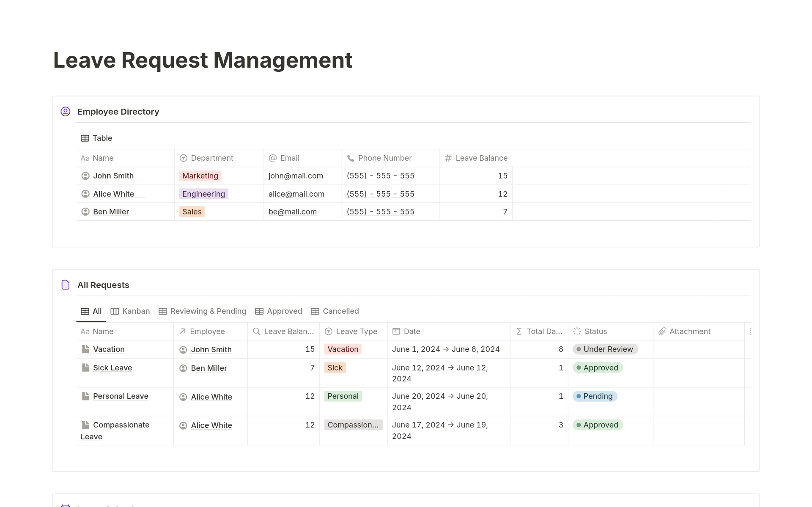Viewport: 812px width, 507px height.
Task: Open the Department column header menu
Action: click(211, 158)
